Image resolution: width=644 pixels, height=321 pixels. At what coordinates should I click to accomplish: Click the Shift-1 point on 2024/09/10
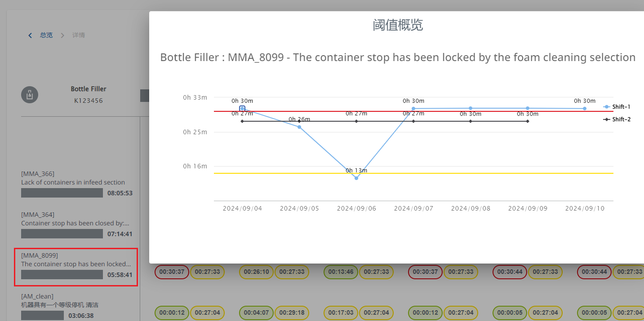coord(585,108)
